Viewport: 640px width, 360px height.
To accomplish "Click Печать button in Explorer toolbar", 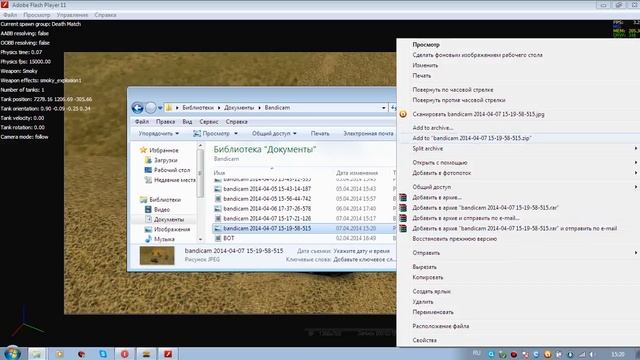I will tap(320, 133).
